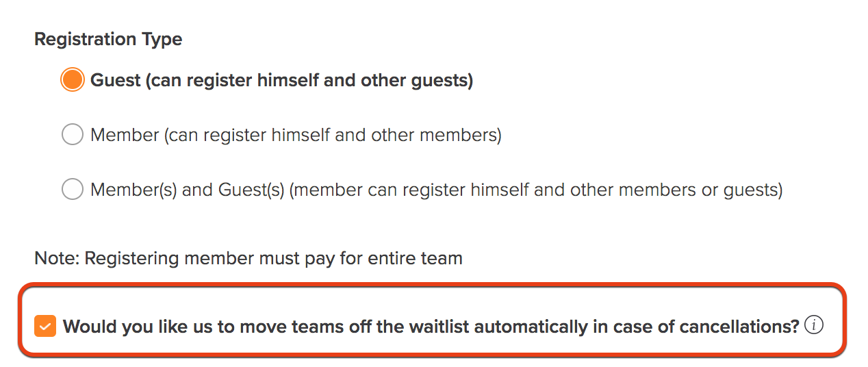Uncheck the automatic waitlist move checkbox
This screenshot has width=868, height=367.
click(45, 327)
